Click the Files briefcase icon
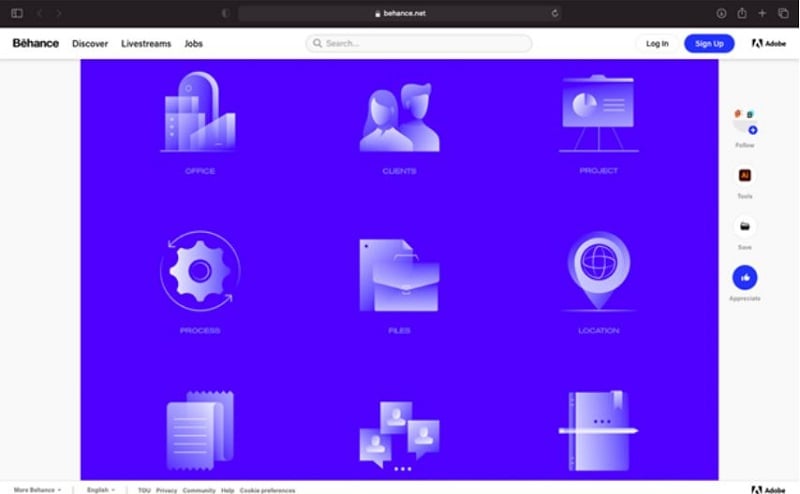Screen dimensions: 800x494 (x=399, y=275)
